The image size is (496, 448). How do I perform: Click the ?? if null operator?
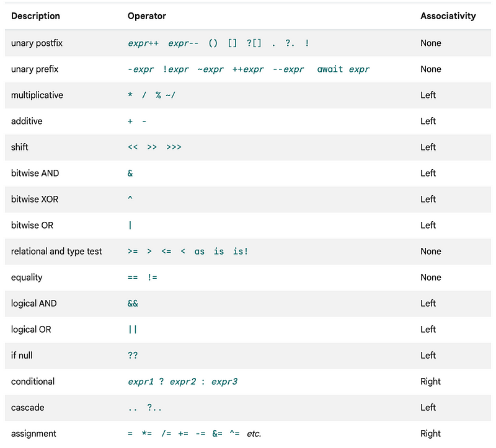coord(133,356)
